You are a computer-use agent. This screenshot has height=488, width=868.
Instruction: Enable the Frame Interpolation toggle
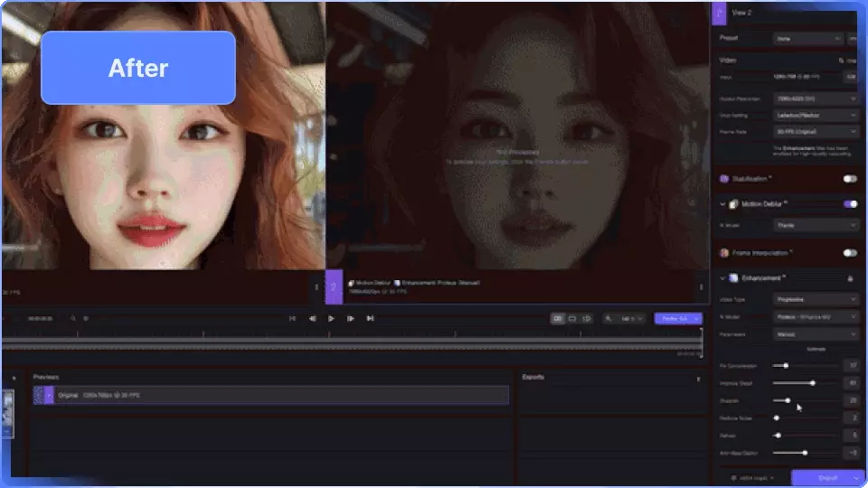click(x=850, y=253)
